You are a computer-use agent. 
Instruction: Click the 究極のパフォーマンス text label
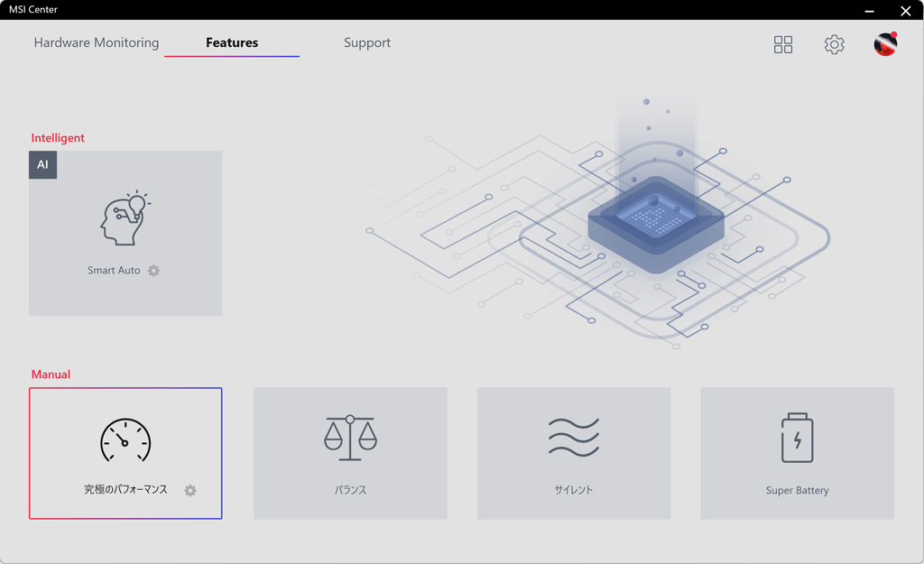point(125,490)
